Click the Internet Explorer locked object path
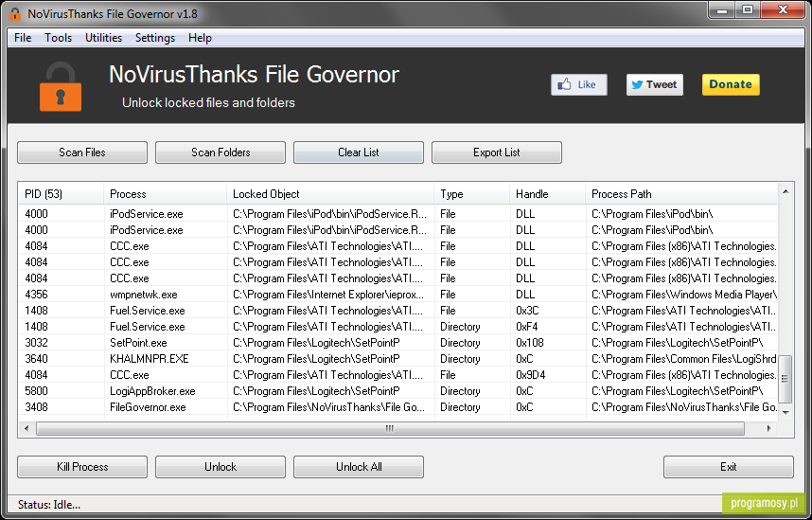 pyautogui.click(x=327, y=295)
